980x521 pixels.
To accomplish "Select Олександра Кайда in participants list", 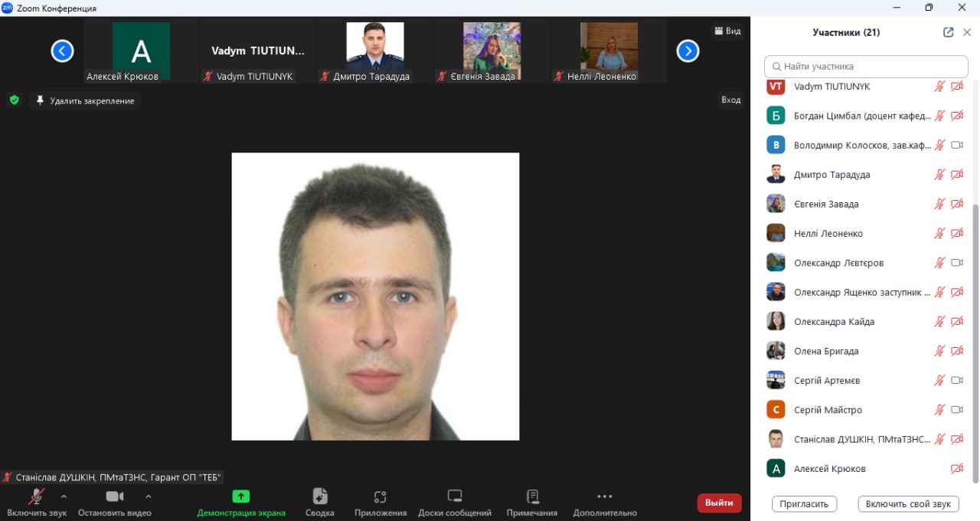I will click(834, 322).
